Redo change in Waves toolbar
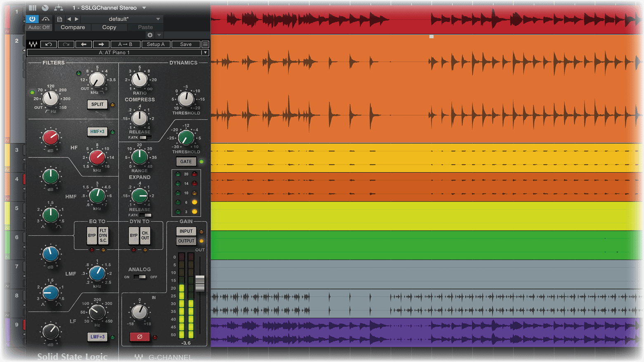Image resolution: width=644 pixels, height=362 pixels. point(66,44)
